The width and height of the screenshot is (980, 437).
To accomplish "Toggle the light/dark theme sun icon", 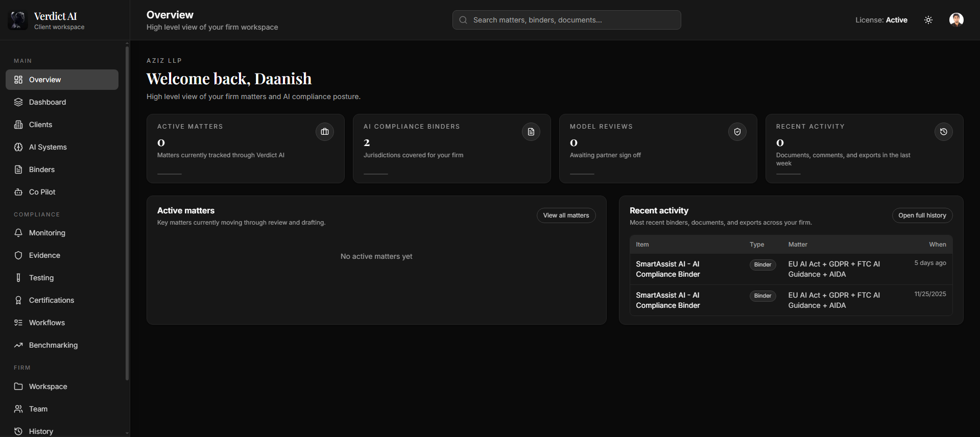I will coord(928,20).
